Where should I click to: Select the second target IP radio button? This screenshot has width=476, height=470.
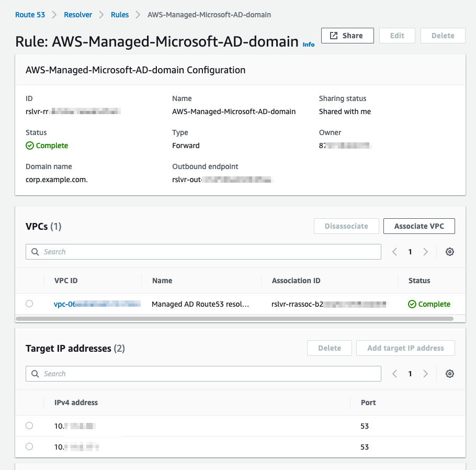click(29, 446)
